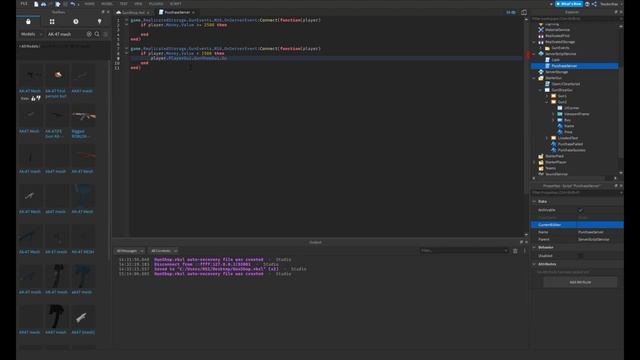The width and height of the screenshot is (640, 360).
Task: Open the VIEW ribbon tab
Action: click(x=138, y=4)
